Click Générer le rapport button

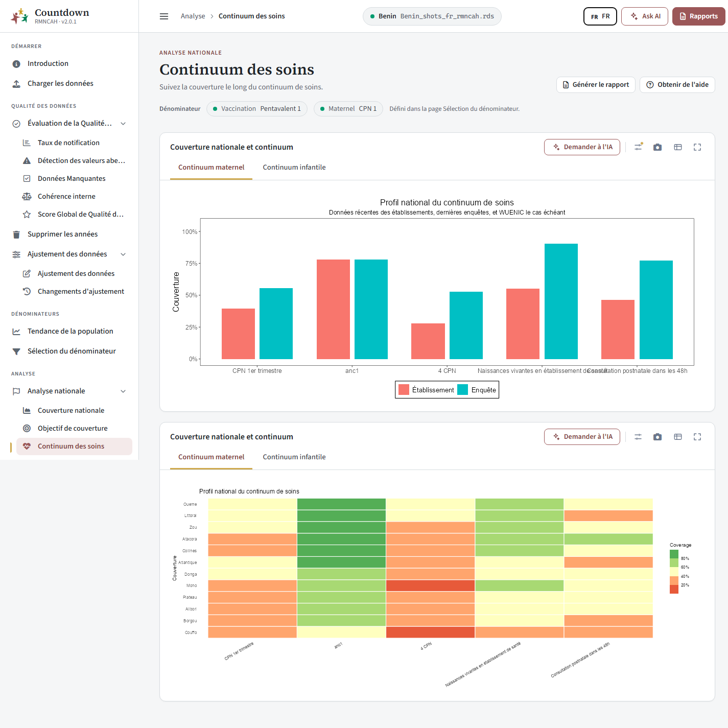pyautogui.click(x=596, y=85)
